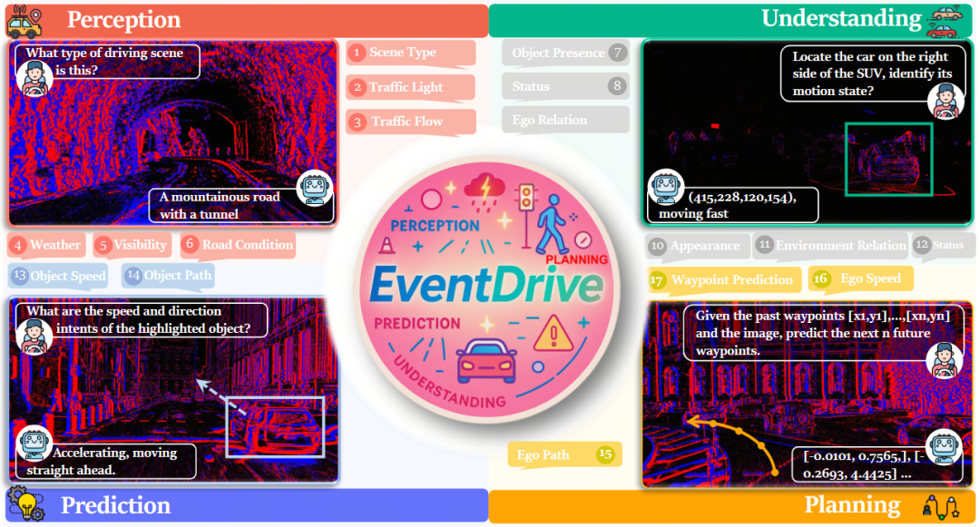Choose the 'Status 8' tag
The height and width of the screenshot is (527, 980).
point(565,86)
